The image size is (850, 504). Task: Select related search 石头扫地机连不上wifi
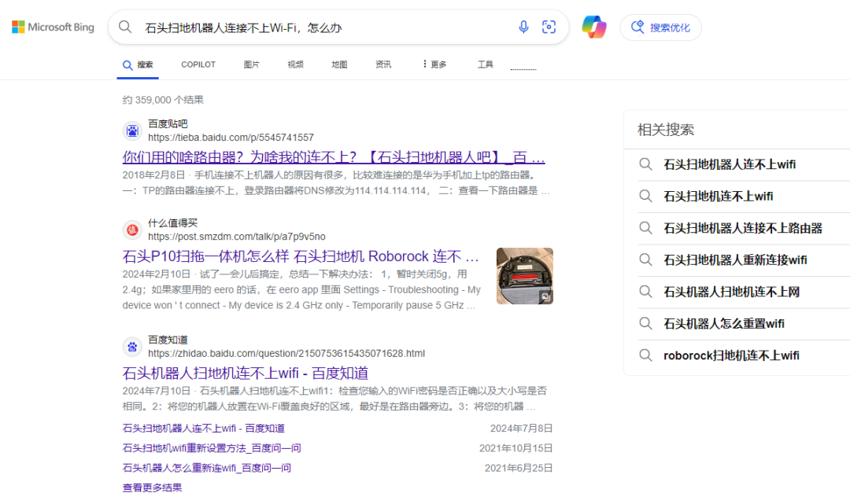click(719, 197)
